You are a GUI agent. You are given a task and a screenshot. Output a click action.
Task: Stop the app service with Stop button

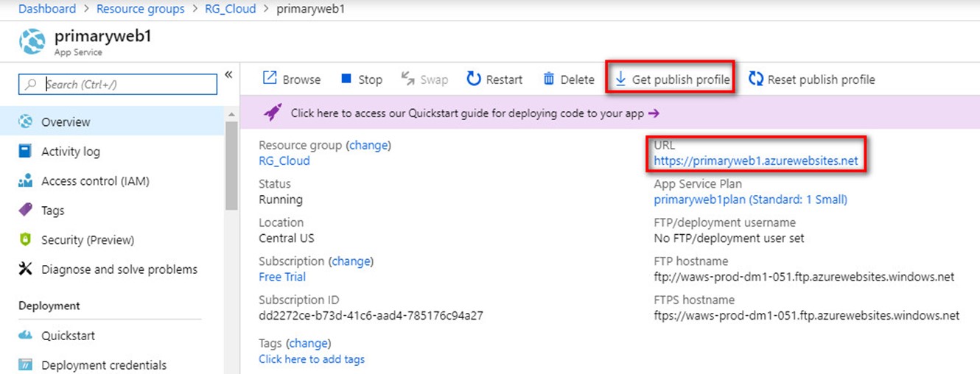pyautogui.click(x=361, y=80)
